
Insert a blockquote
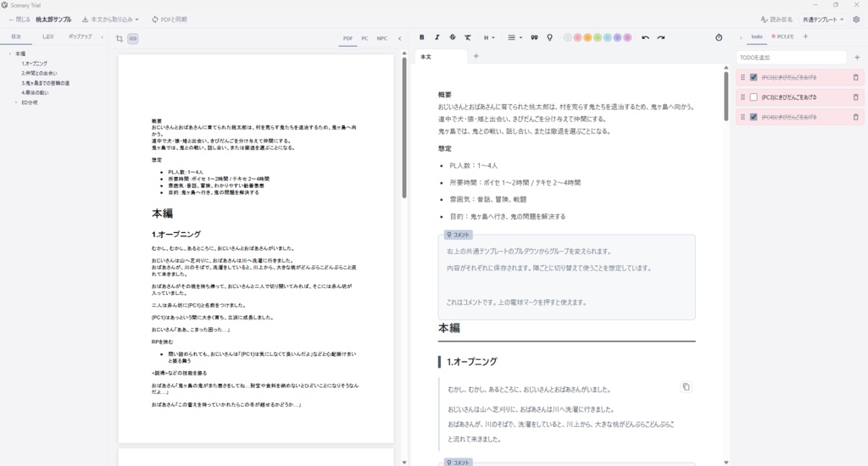pos(534,37)
